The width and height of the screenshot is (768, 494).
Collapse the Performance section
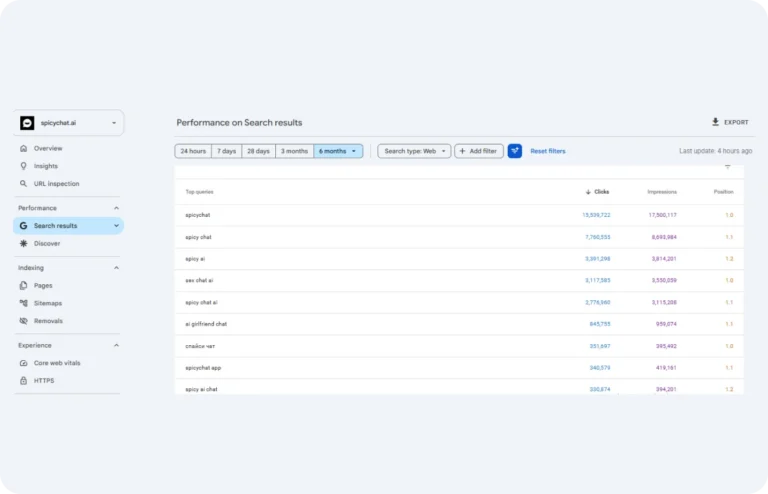116,208
